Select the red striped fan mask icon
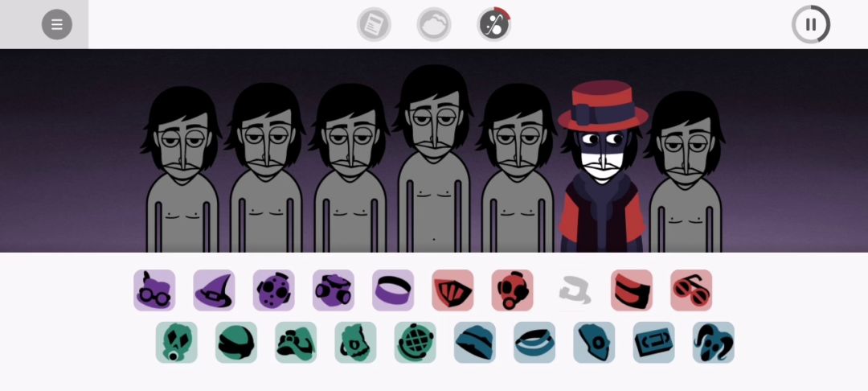 [x=452, y=290]
